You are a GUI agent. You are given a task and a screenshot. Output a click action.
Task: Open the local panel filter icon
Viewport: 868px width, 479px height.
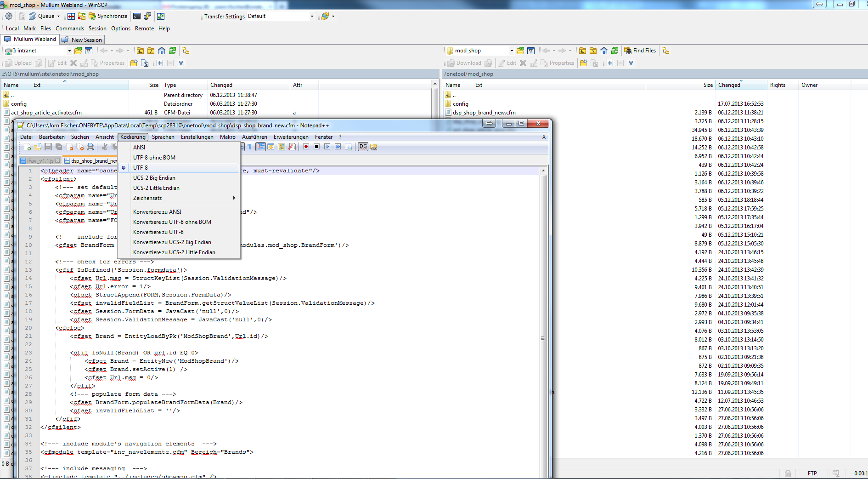pos(89,51)
